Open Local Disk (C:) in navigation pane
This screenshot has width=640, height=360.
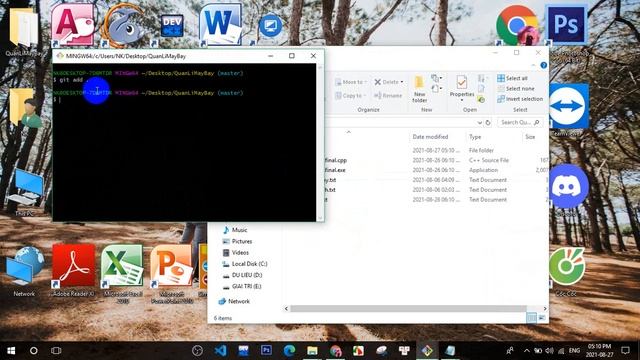tap(244, 264)
